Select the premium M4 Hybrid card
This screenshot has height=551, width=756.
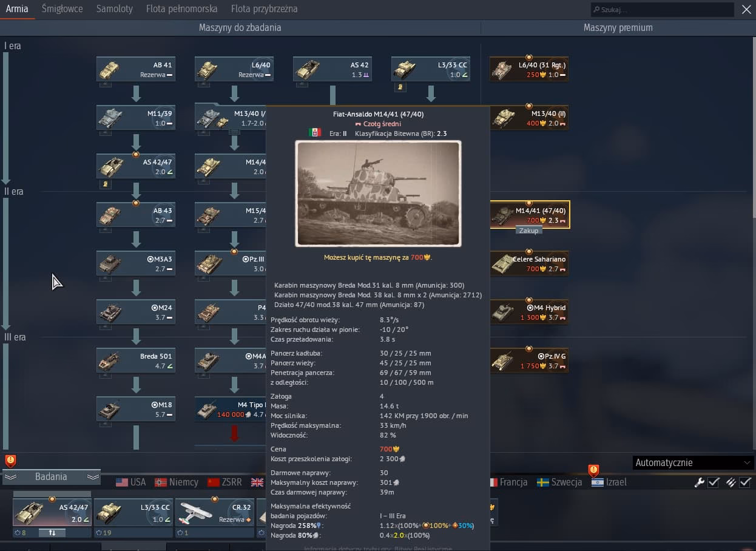[x=529, y=311]
